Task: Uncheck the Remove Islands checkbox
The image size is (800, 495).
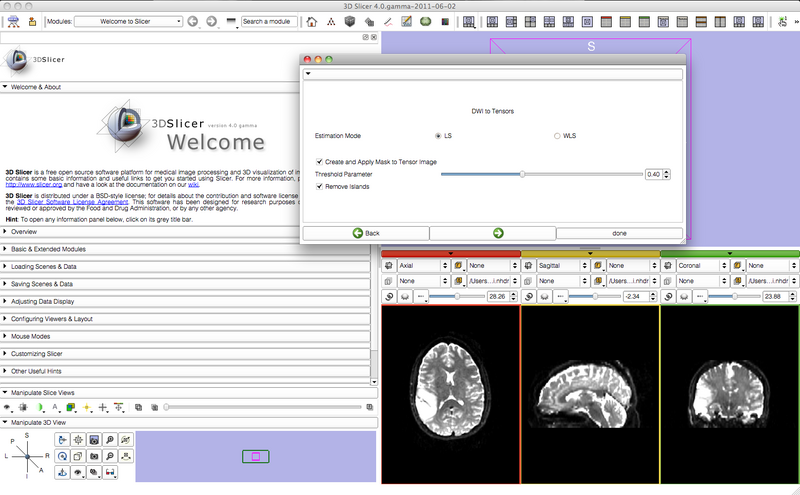Action: coord(319,187)
